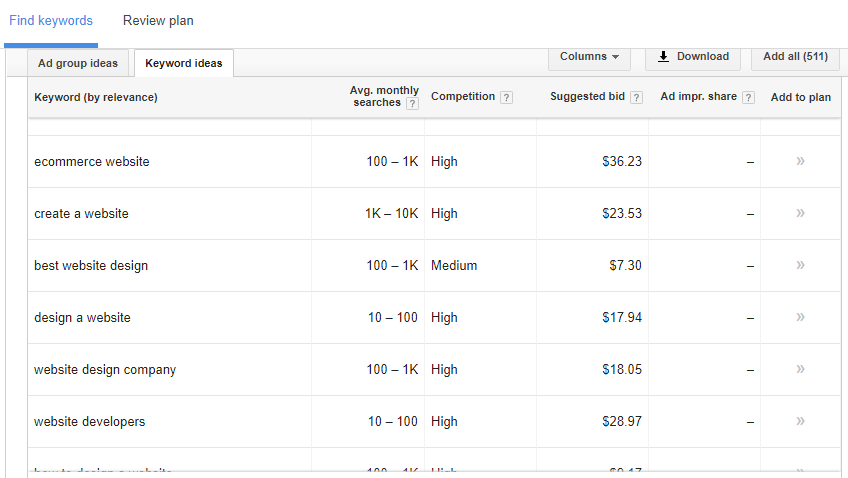Add 'website developers' keyword to plan
848x478 pixels.
[x=800, y=421]
